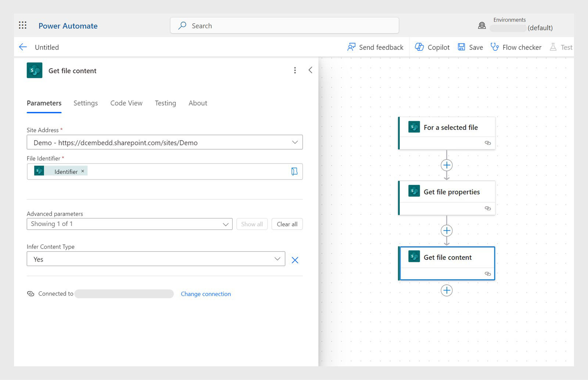Open the Environments globe icon
This screenshot has height=380, width=588.
(x=482, y=25)
